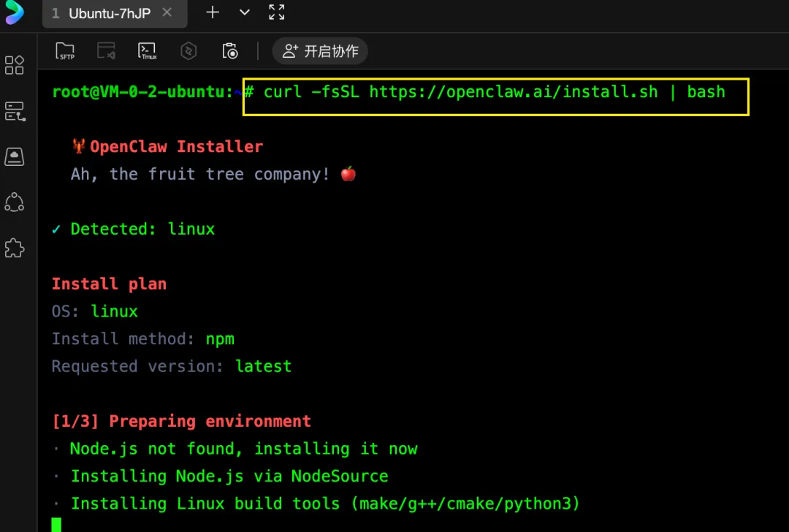Click the 'Requested version: latest' line
This screenshot has height=532, width=789.
(x=172, y=366)
